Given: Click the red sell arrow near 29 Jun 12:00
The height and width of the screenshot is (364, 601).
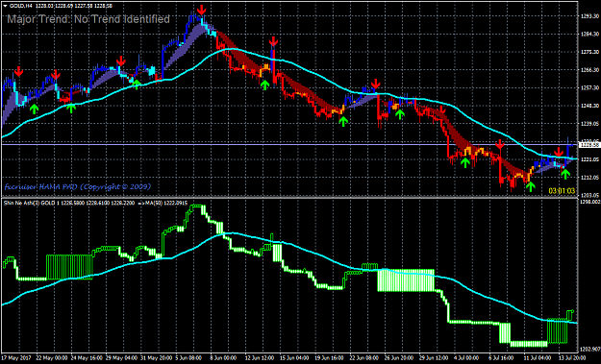Looking at the screenshot, I should click(442, 109).
